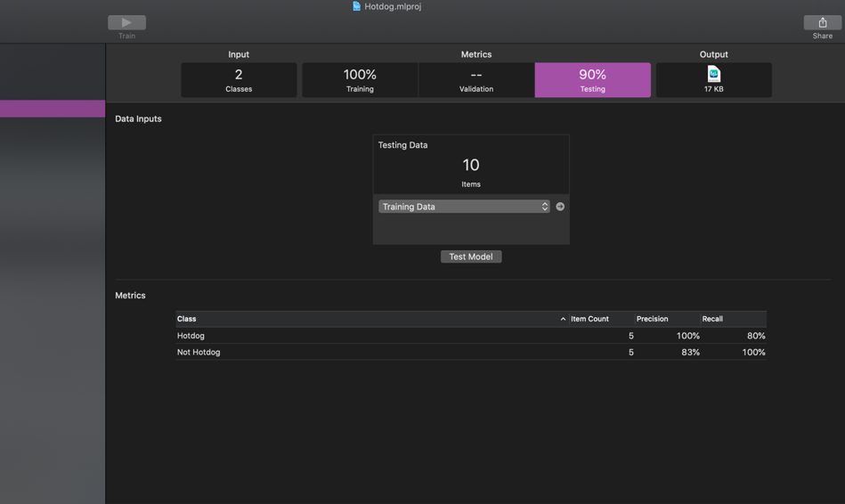The height and width of the screenshot is (504, 845).
Task: Toggle the Class column sort chevron
Action: click(563, 319)
